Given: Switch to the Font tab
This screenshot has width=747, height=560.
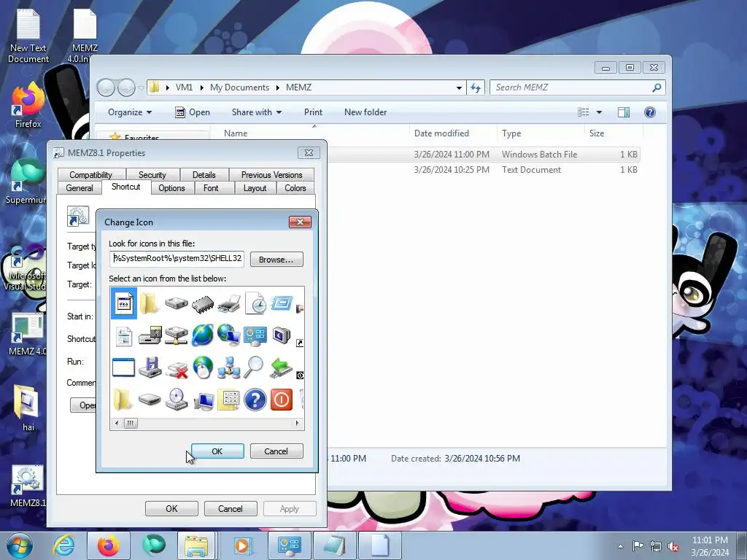Looking at the screenshot, I should click(211, 188).
